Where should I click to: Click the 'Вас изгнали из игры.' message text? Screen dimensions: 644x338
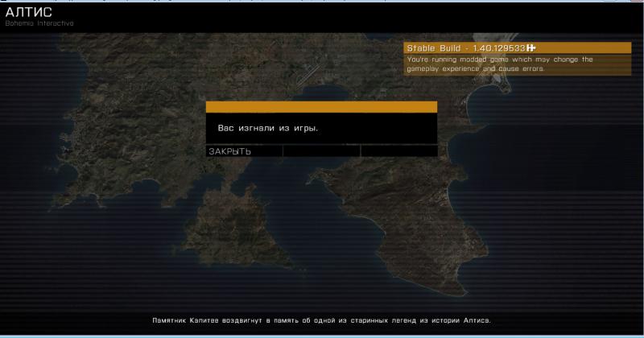click(268, 128)
